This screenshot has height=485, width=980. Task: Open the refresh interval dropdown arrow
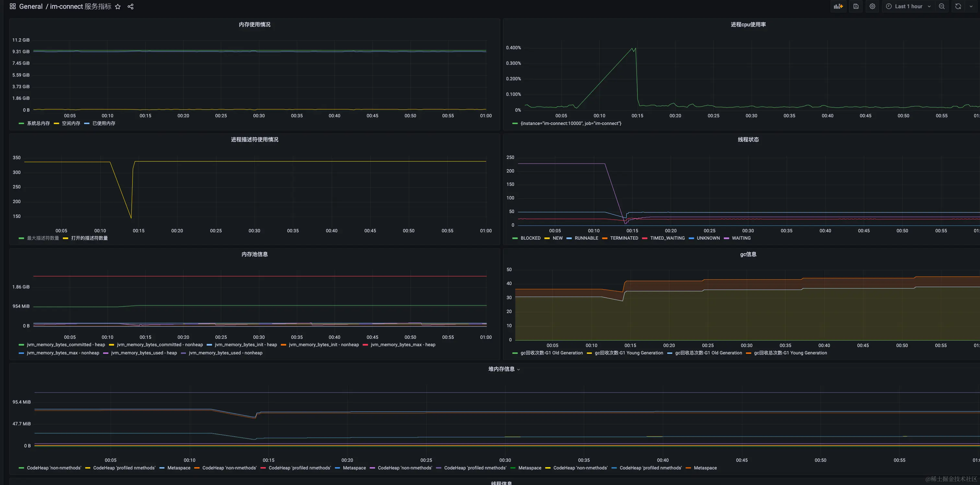click(x=971, y=6)
